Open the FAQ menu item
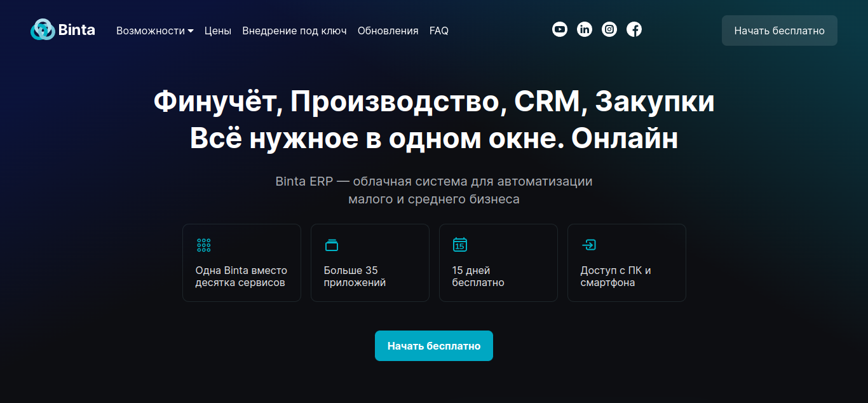This screenshot has width=868, height=403. tap(439, 31)
